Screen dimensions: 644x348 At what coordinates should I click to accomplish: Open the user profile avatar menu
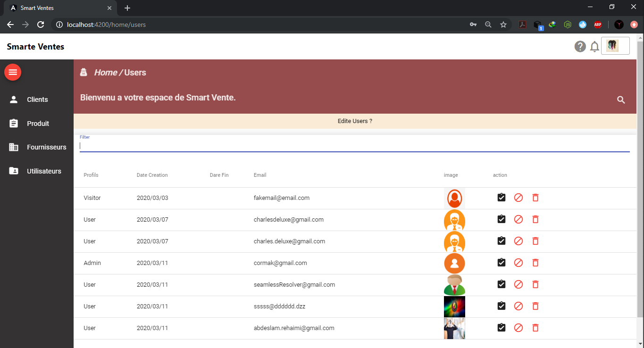coord(615,46)
